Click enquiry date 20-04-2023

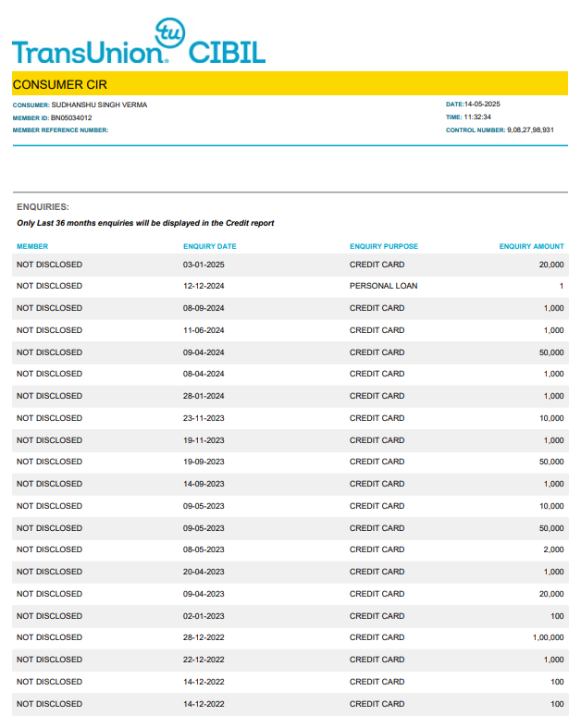pyautogui.click(x=204, y=572)
